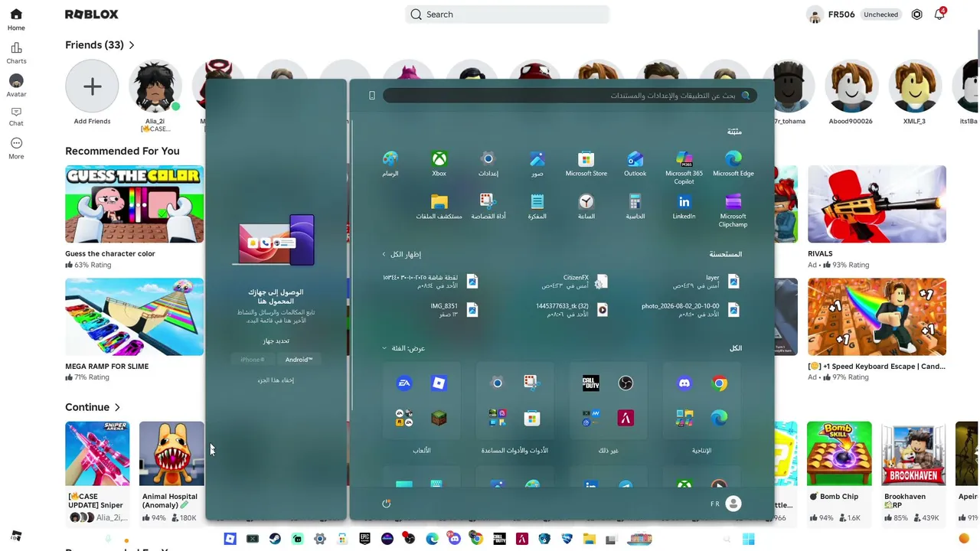Open Roblox More menu in sidebar
Viewport: 980px width, 551px height.
click(x=16, y=148)
